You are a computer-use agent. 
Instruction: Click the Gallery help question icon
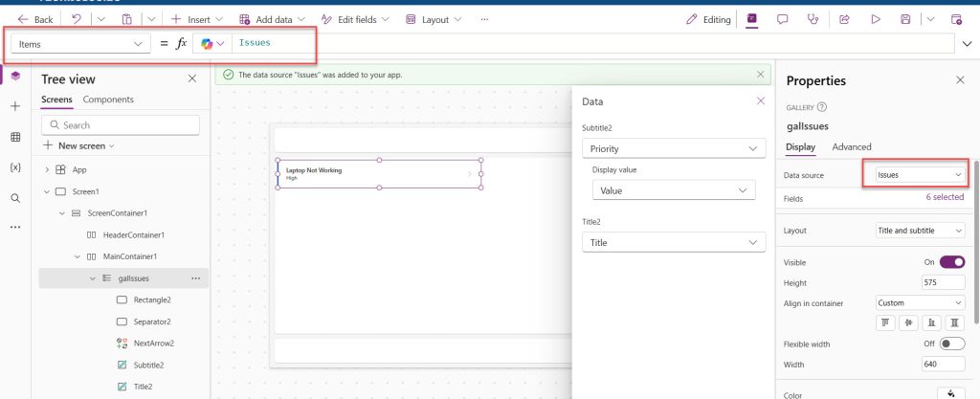pyautogui.click(x=821, y=107)
